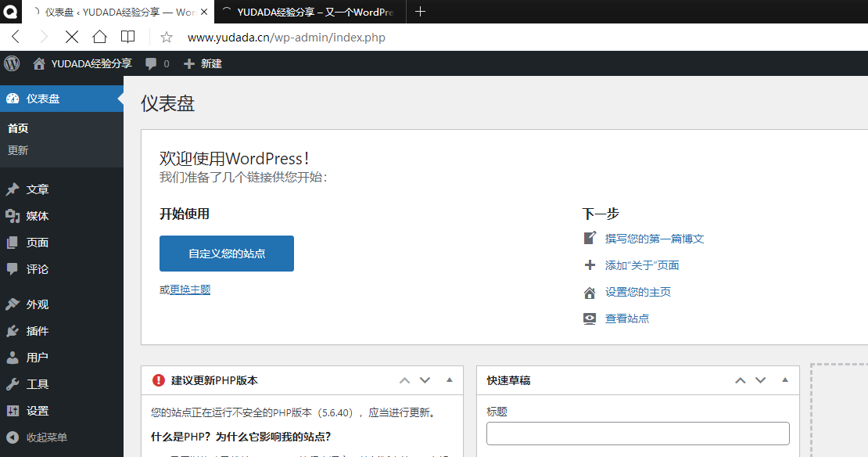Click the browser logo icon in the tab bar
This screenshot has height=457, width=868.
(x=10, y=11)
